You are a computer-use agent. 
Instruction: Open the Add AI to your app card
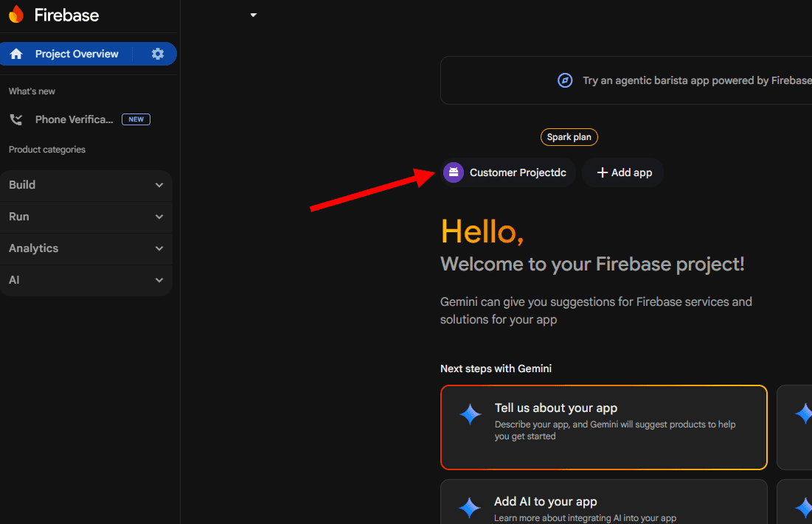(x=604, y=502)
